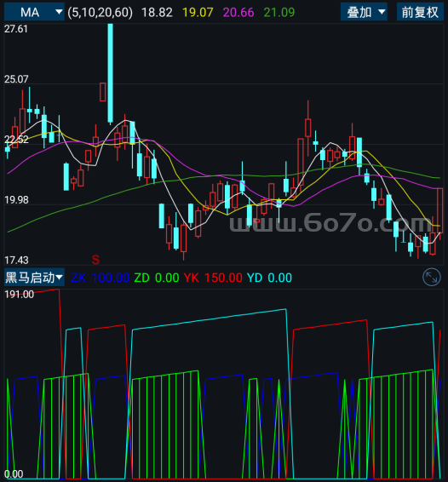The width and height of the screenshot is (448, 482).
Task: Click the 19.98 price axis label
Action: 16,200
